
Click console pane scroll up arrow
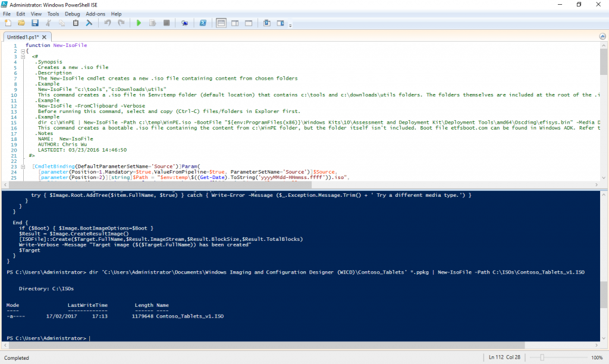pyautogui.click(x=603, y=194)
